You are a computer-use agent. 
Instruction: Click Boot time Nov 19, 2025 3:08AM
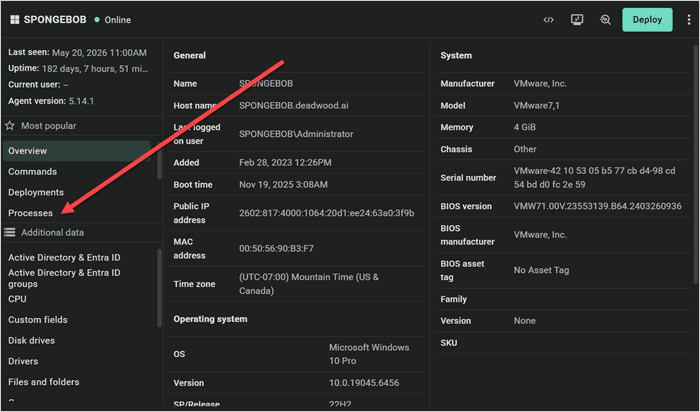tap(283, 184)
